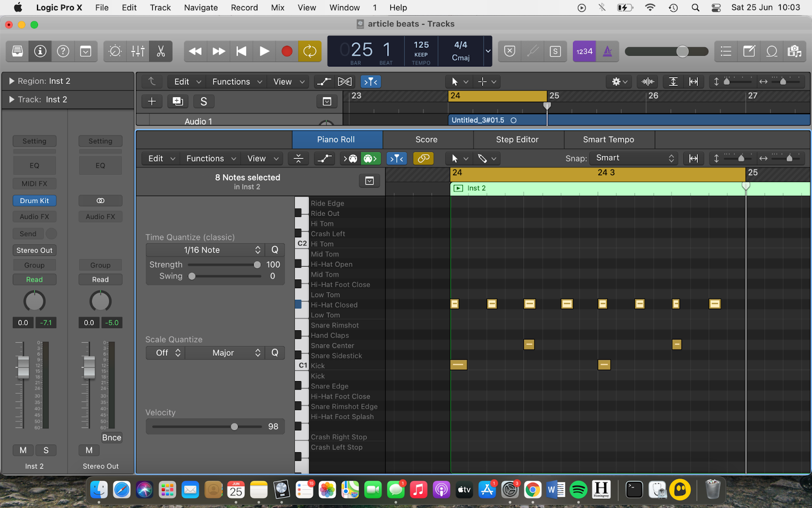Select the Snare Center note in bar 24
The height and width of the screenshot is (508, 812).
pyautogui.click(x=529, y=344)
